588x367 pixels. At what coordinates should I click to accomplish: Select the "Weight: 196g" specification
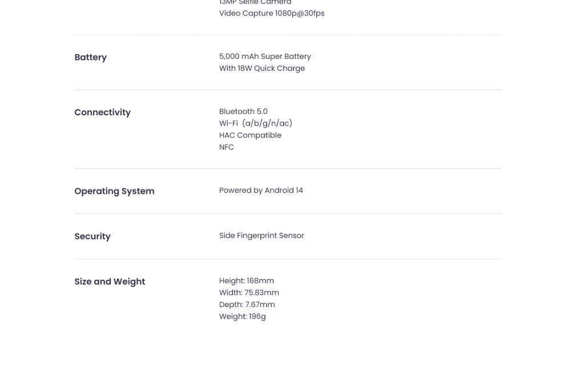[x=242, y=317]
